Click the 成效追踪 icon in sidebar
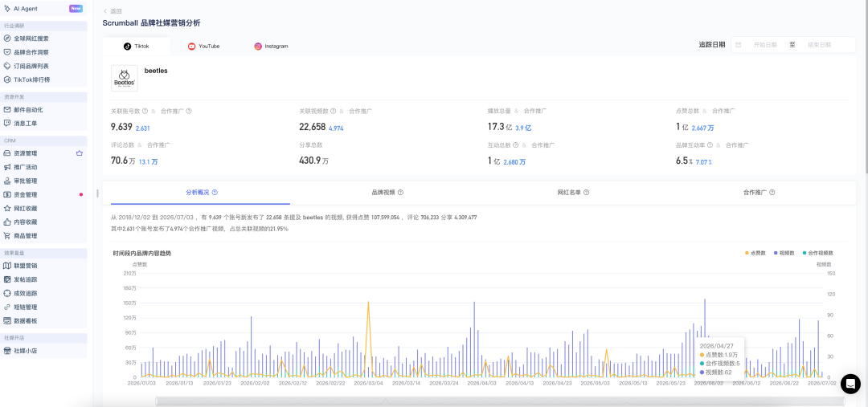 pos(7,293)
